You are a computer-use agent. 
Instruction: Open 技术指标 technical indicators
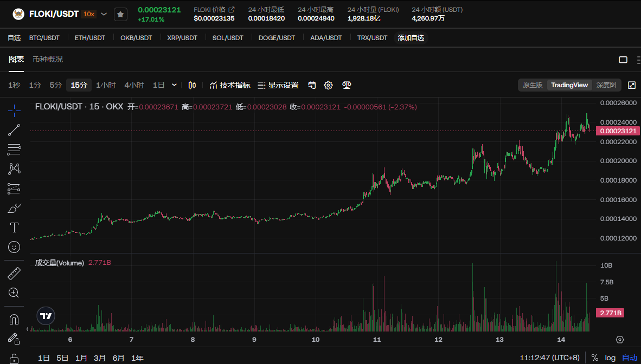coord(230,85)
